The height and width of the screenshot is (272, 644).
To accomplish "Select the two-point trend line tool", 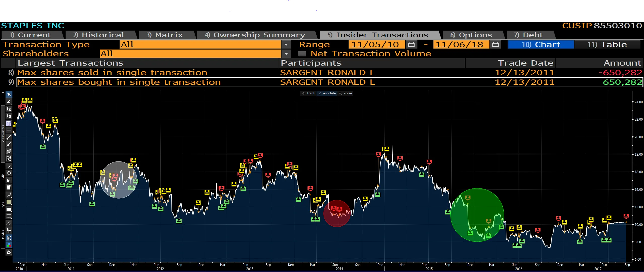I will (9, 137).
